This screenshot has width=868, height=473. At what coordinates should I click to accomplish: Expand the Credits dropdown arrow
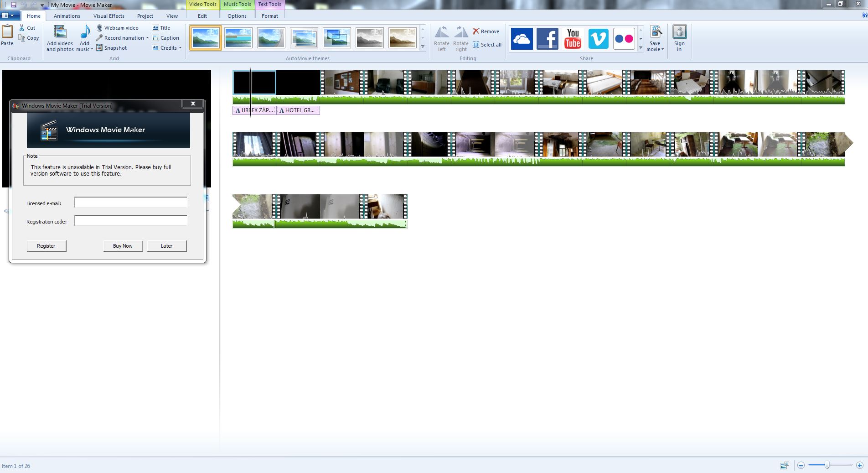tap(180, 48)
